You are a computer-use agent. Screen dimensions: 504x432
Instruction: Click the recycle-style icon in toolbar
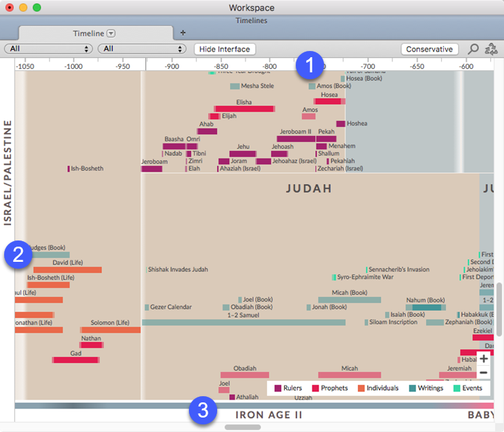[x=492, y=49]
